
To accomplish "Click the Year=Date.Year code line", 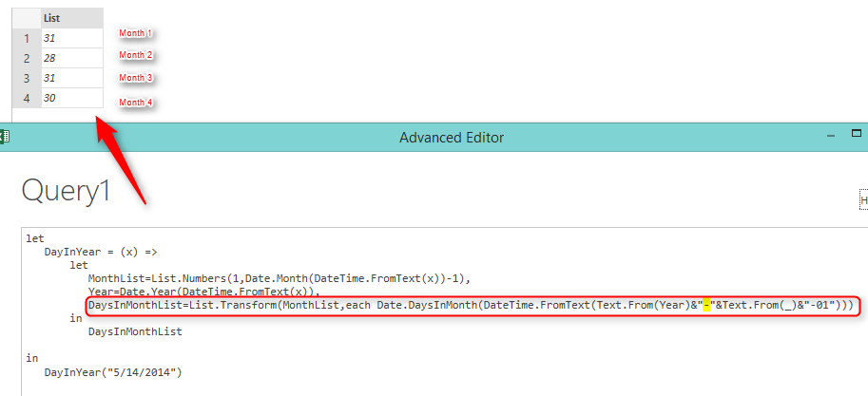I will click(204, 292).
